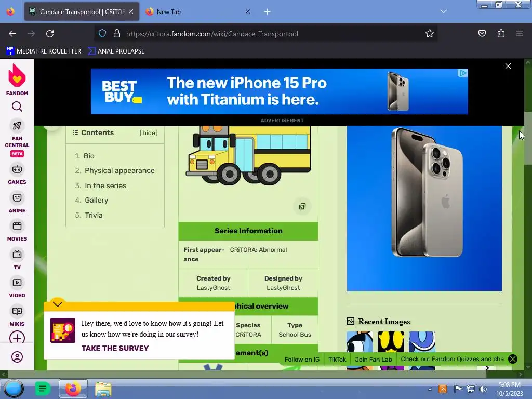Screen dimensions: 532x399
Task: Switch to Candace Transportool tab
Action: (82, 11)
